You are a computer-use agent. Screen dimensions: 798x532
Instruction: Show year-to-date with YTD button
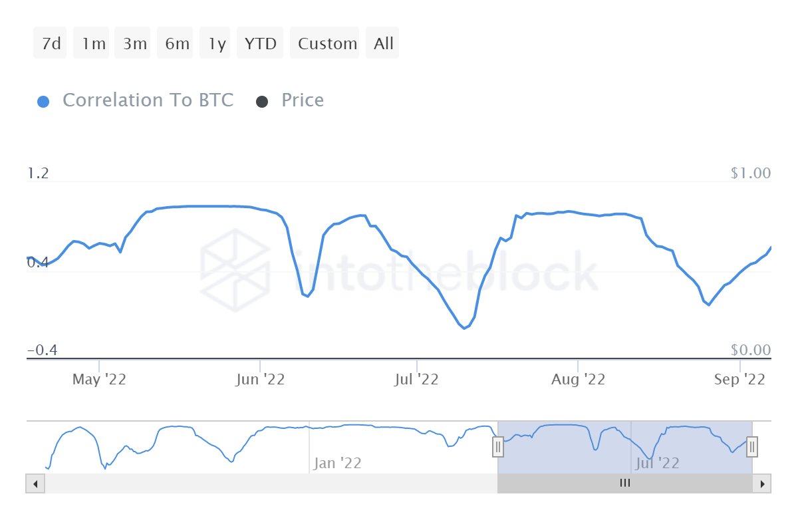[261, 43]
